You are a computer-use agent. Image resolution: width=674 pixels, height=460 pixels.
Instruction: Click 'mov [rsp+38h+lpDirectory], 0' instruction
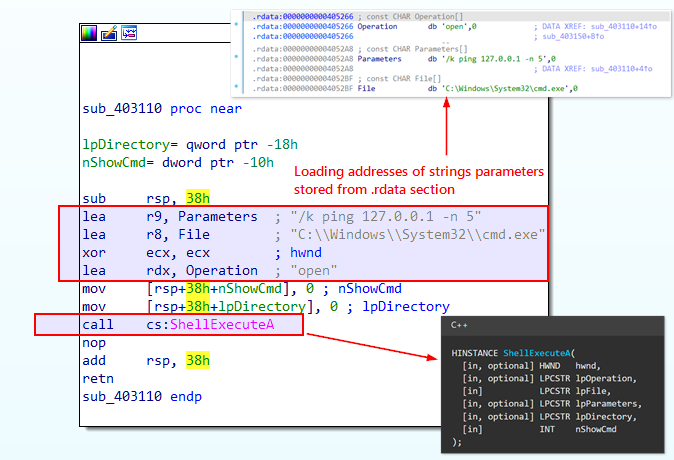point(210,307)
